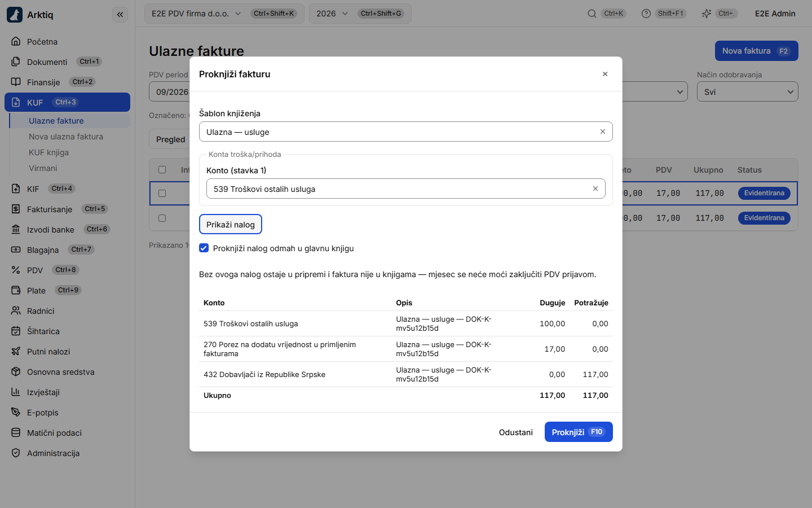Screen dimensions: 812x508
Task: Open Fakturisanje icon in sidebar
Action: pyautogui.click(x=16, y=209)
